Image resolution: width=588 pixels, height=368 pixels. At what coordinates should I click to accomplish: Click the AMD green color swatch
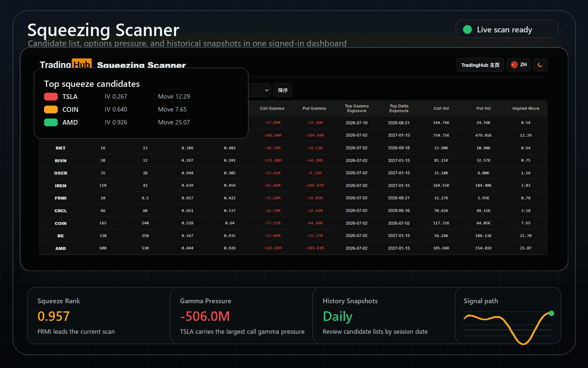(51, 123)
